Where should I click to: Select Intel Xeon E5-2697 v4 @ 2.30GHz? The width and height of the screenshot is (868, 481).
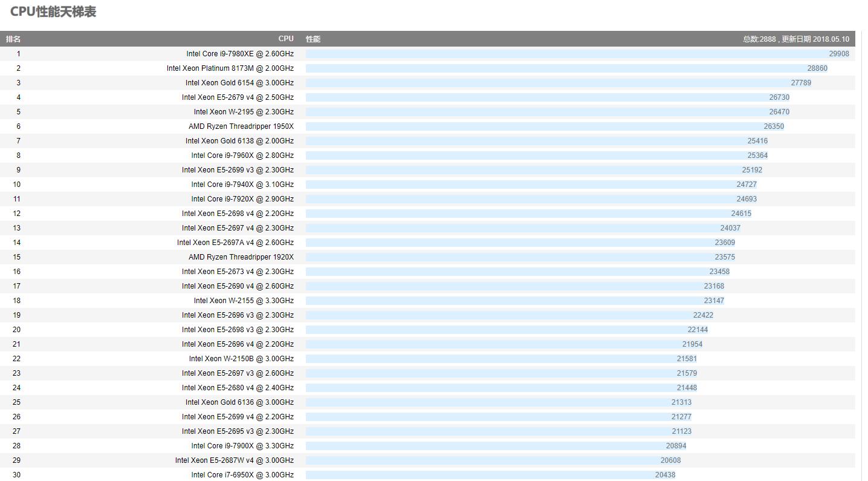tap(238, 228)
